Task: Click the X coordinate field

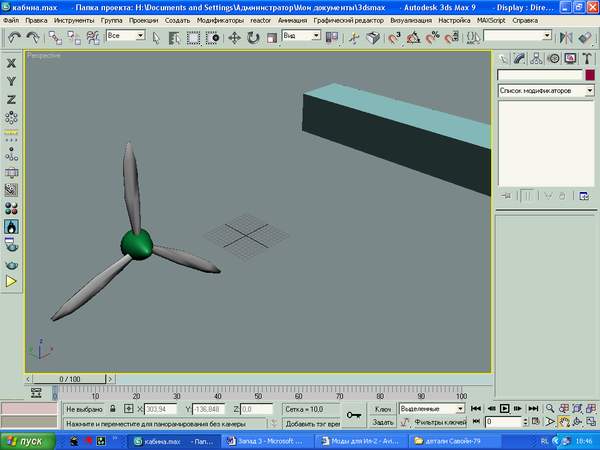Action: click(160, 409)
